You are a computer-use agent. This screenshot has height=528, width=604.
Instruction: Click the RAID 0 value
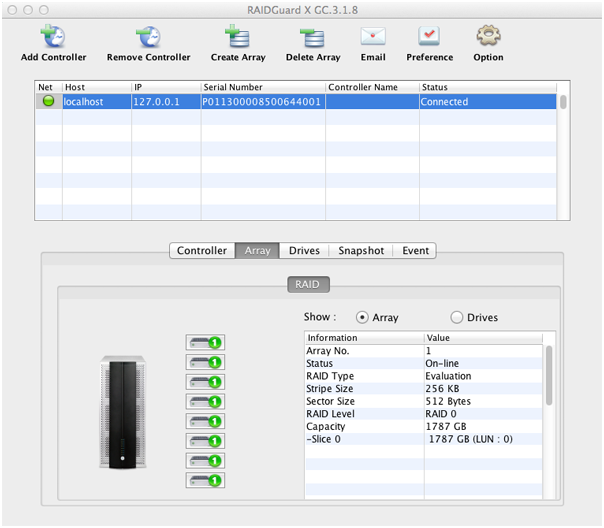(441, 414)
